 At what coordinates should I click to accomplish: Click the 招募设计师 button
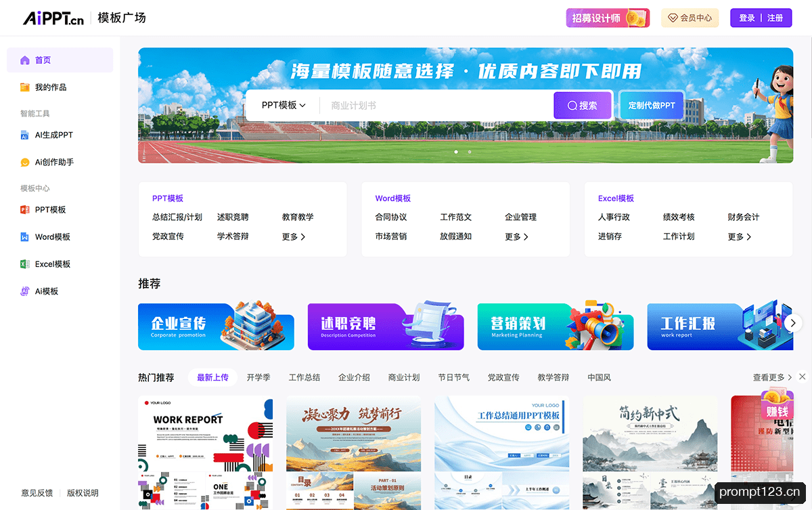click(608, 18)
